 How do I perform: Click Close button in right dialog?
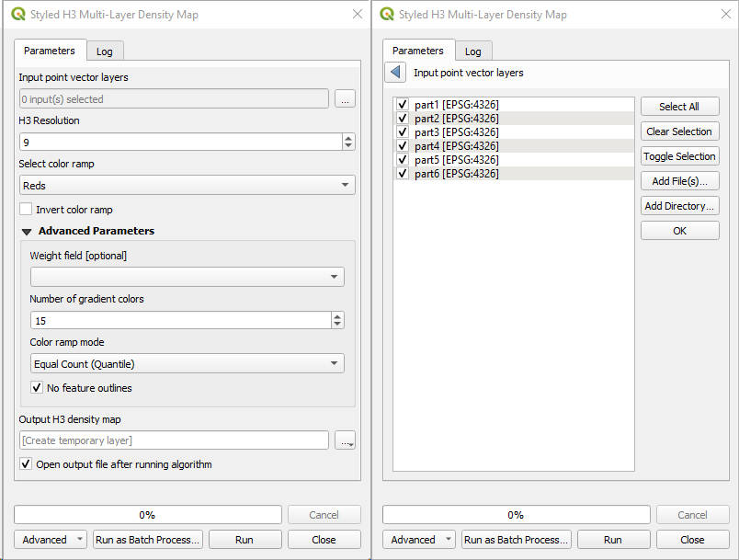693,539
